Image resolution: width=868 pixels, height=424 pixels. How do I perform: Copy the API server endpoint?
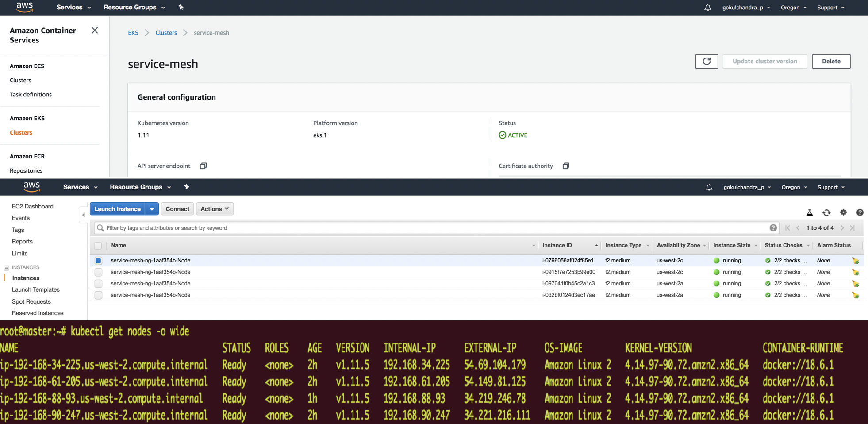click(x=203, y=166)
